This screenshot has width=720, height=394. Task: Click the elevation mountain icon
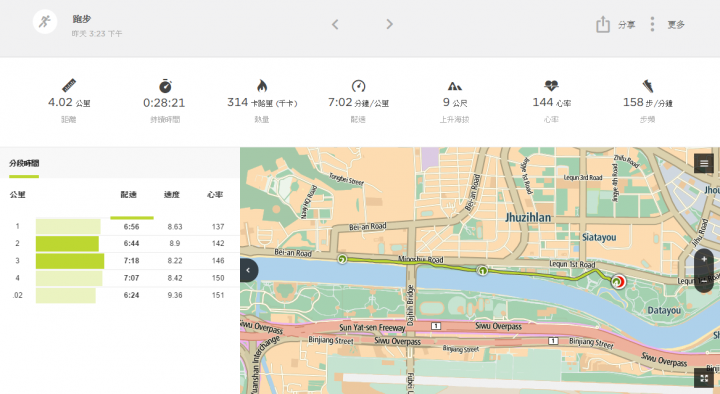455,86
